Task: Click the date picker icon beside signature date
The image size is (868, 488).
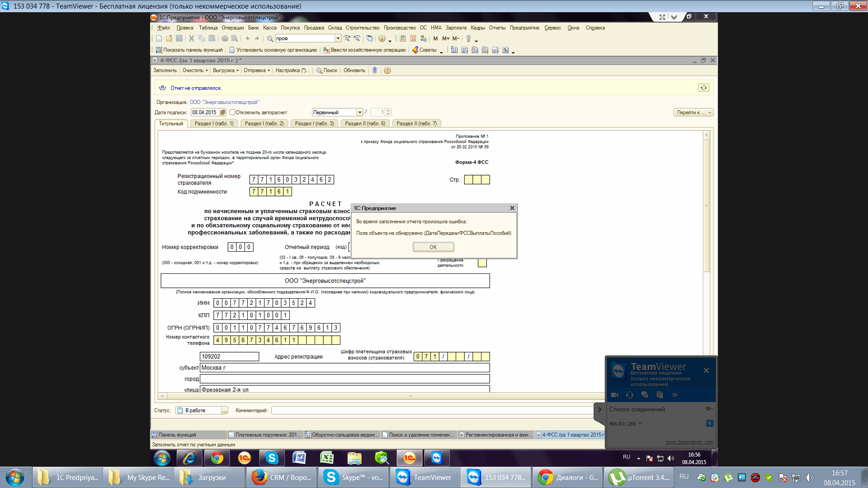Action: click(223, 113)
